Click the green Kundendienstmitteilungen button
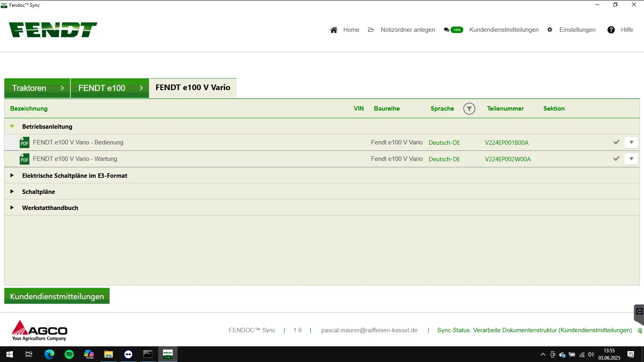 click(x=57, y=296)
